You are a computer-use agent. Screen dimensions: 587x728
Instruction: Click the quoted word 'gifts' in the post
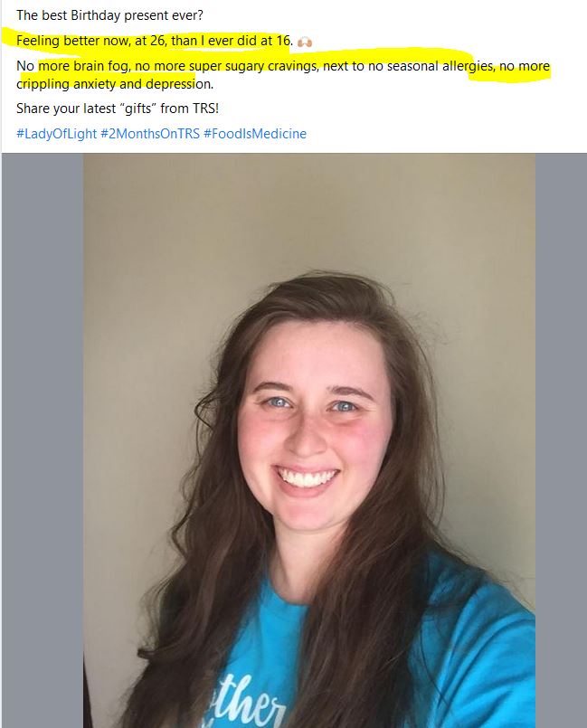[x=137, y=109]
